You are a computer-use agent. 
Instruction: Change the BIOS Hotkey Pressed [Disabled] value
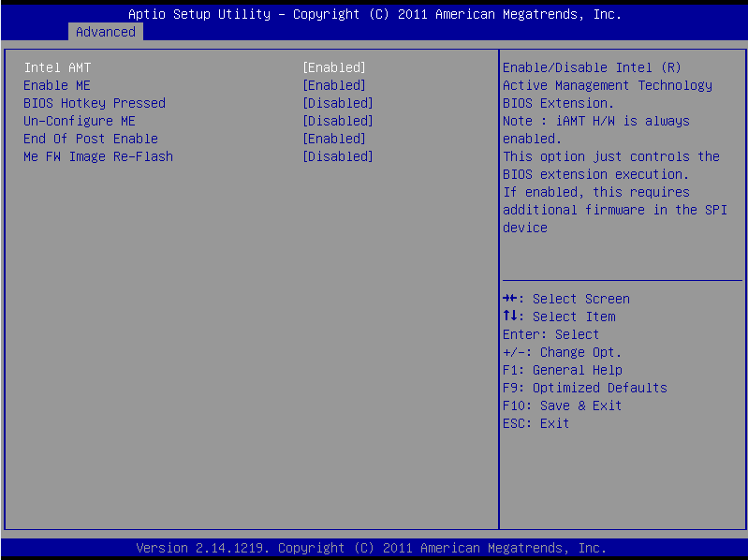click(338, 103)
